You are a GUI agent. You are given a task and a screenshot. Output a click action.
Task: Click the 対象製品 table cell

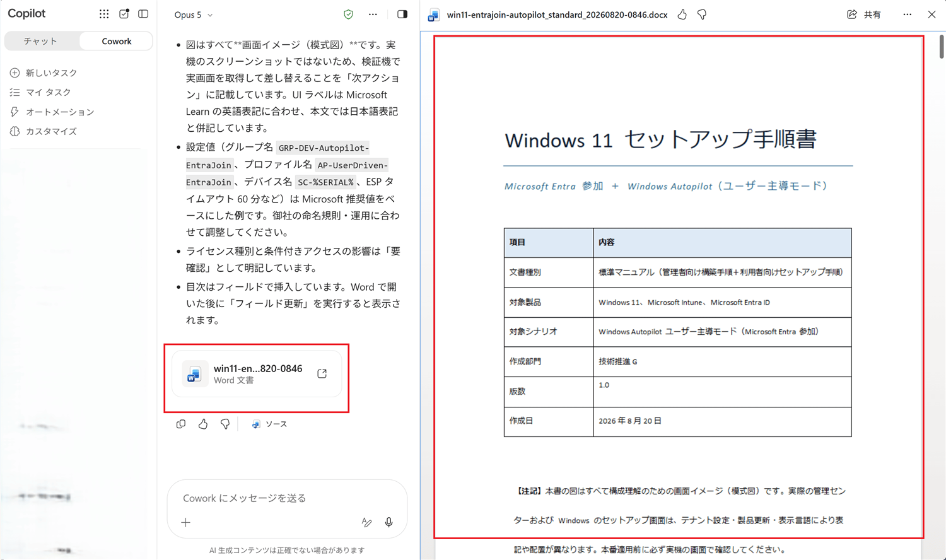[549, 302]
